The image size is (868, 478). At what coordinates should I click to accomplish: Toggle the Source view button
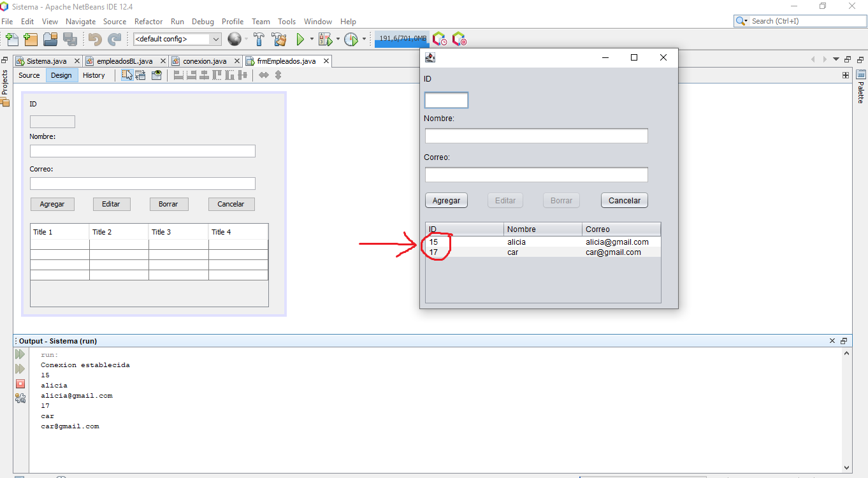pos(29,75)
